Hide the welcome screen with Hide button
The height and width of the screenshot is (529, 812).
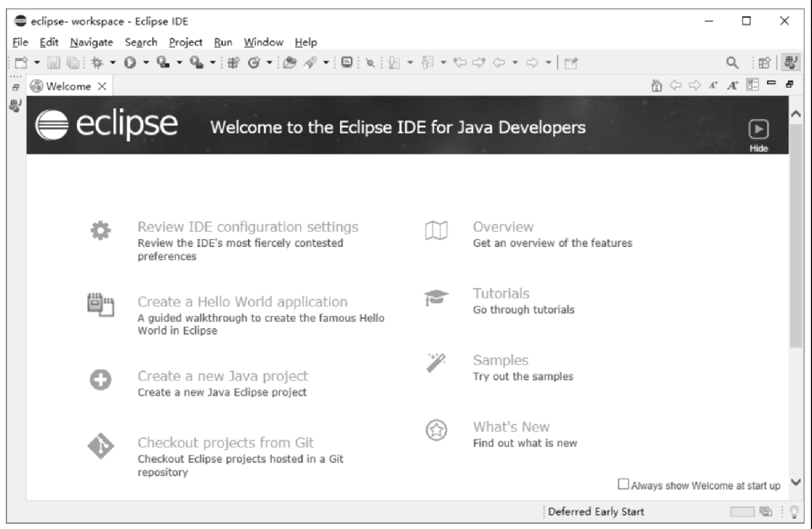[759, 135]
